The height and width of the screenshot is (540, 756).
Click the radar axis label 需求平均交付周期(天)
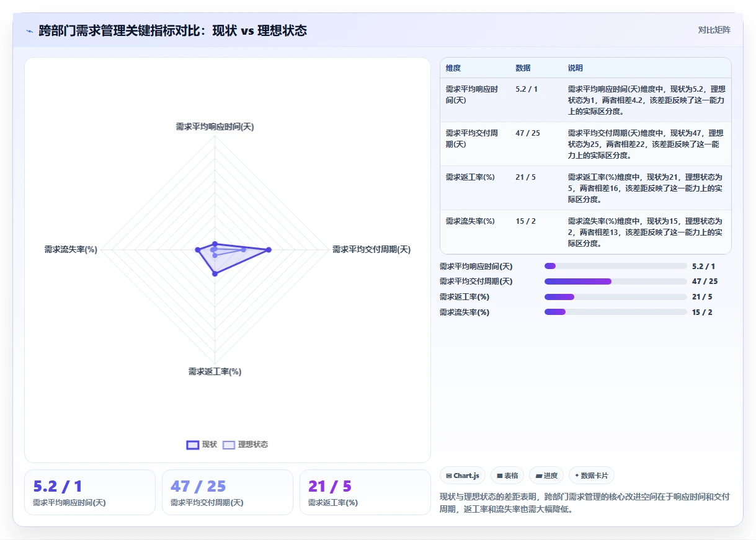pyautogui.click(x=371, y=249)
